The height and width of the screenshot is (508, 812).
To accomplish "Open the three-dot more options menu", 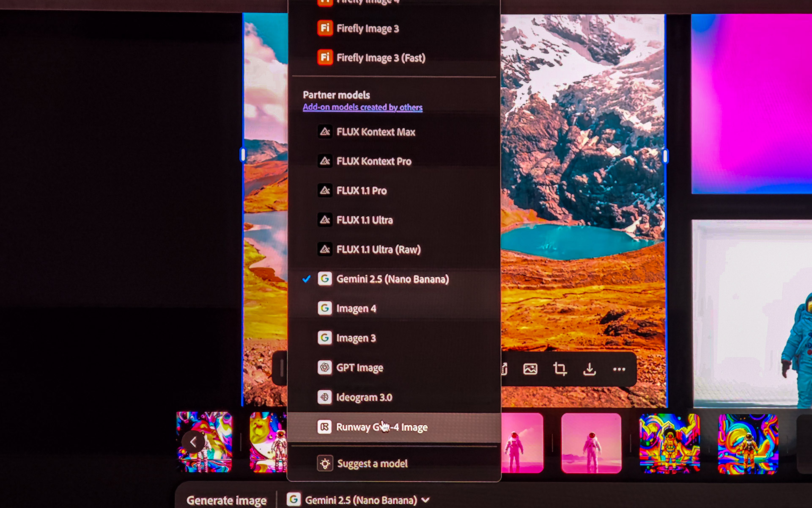I will coord(619,369).
